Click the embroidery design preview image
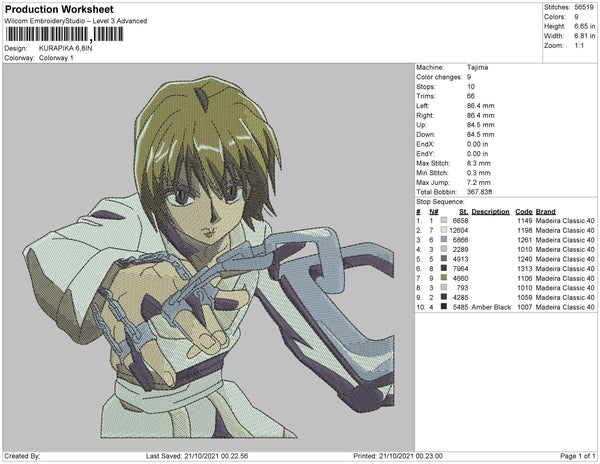Image resolution: width=600 pixels, height=464 pixels. pos(209,257)
